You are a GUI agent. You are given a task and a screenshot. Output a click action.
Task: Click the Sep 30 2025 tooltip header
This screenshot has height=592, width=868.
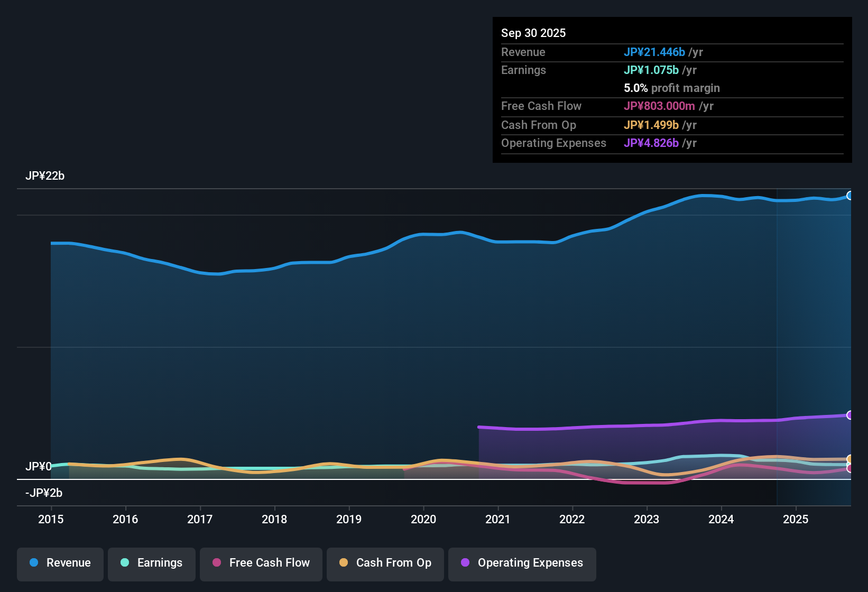point(533,33)
